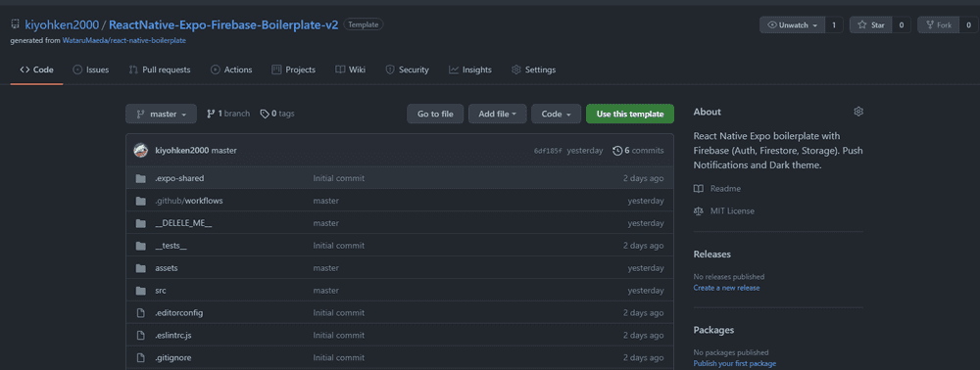The width and height of the screenshot is (980, 370).
Task: Open the kiyohken2000 owner profile link
Action: (62, 24)
